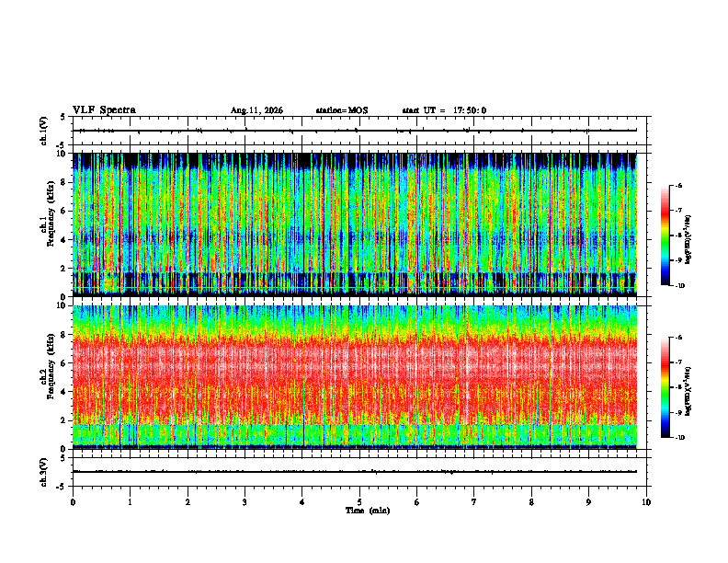The image size is (728, 563).
Task: Click the -10 label on lower color bar
Action: (x=679, y=437)
